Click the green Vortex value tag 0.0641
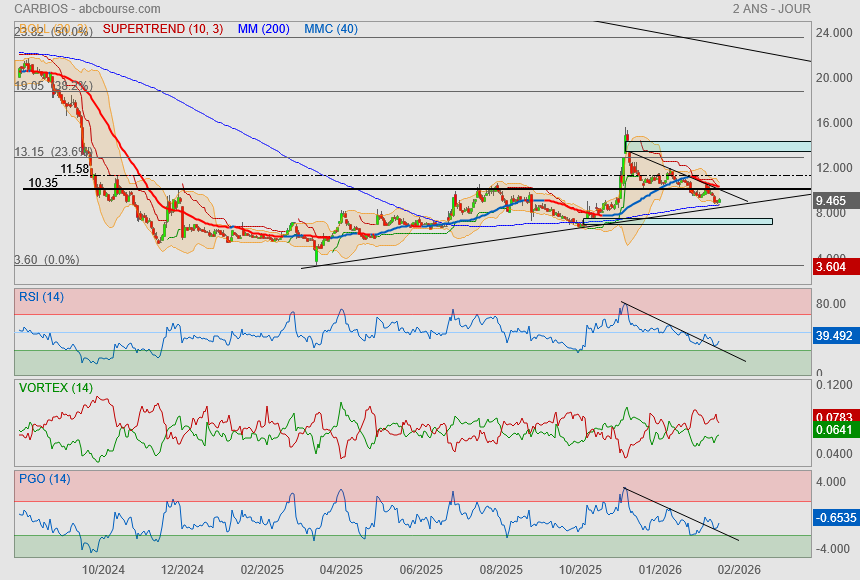 pyautogui.click(x=832, y=430)
